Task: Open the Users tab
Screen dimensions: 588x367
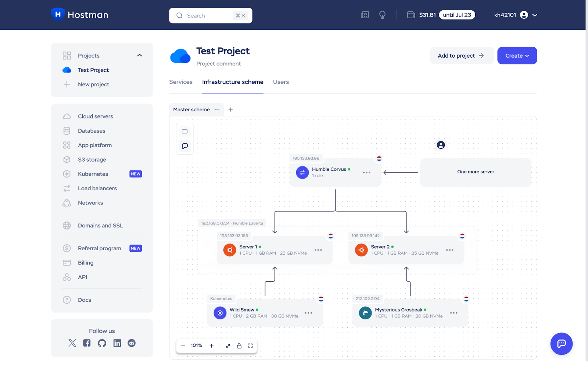Action: point(280,82)
